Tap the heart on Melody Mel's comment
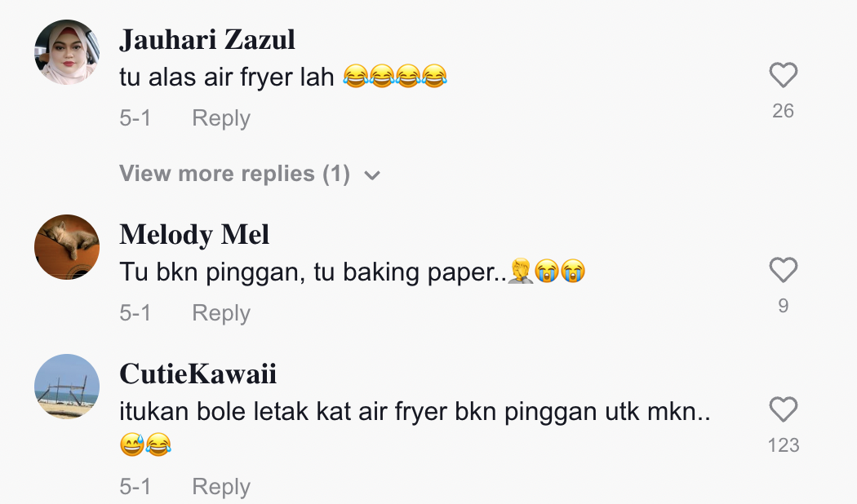The height and width of the screenshot is (504, 857). pos(784,270)
